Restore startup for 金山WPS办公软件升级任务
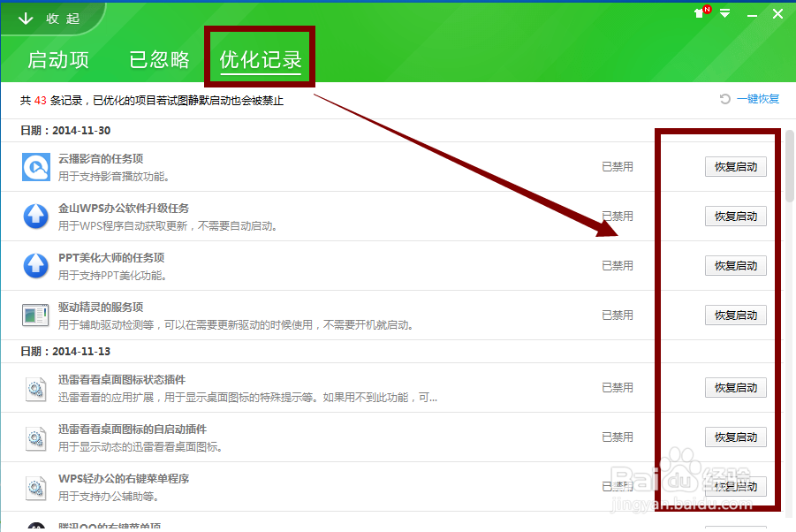Viewport: 796px width, 532px height. [736, 217]
